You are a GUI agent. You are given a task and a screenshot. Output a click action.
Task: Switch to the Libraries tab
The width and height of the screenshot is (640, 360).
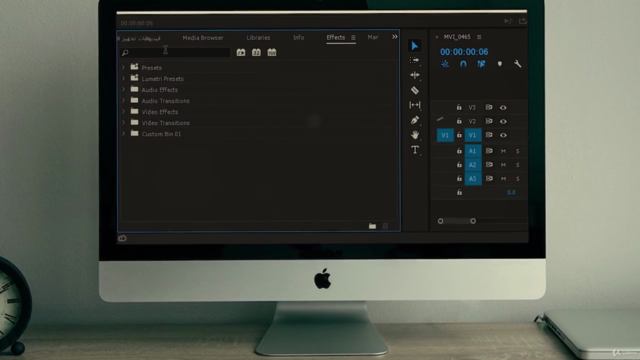[x=258, y=38]
